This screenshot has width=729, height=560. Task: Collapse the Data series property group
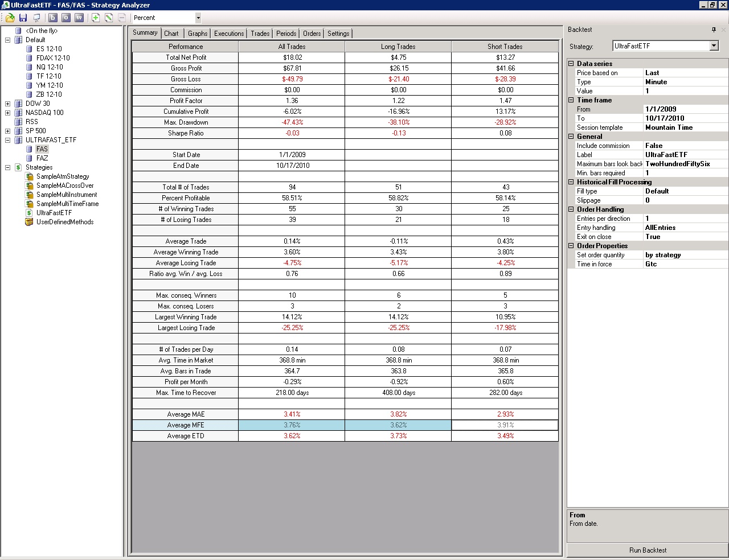[x=571, y=64]
